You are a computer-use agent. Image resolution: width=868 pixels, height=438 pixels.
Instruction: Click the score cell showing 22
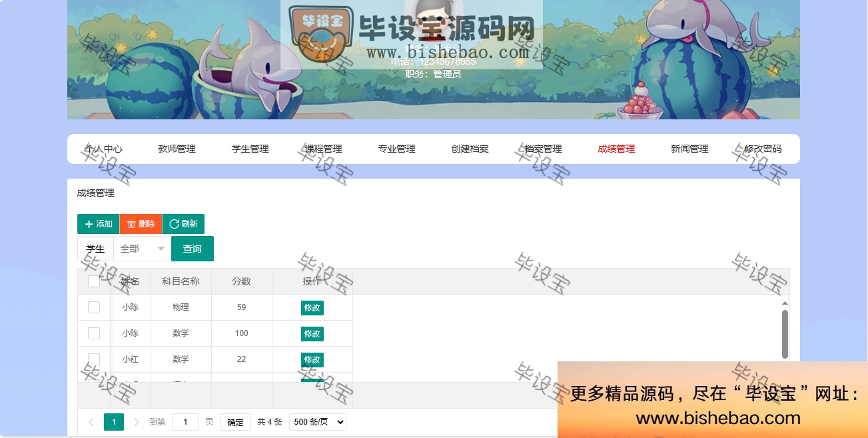coord(242,359)
